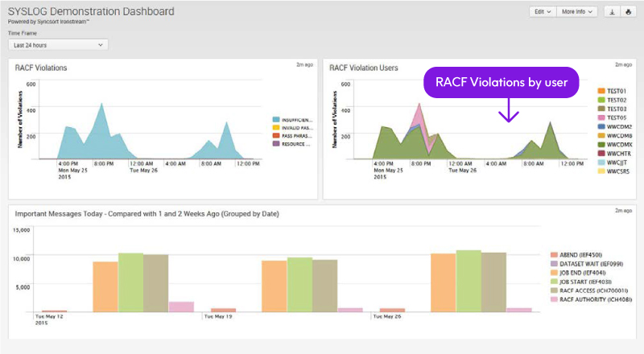Image resolution: width=644 pixels, height=354 pixels.
Task: Click the TEST03 legend color swatch
Action: (x=601, y=109)
